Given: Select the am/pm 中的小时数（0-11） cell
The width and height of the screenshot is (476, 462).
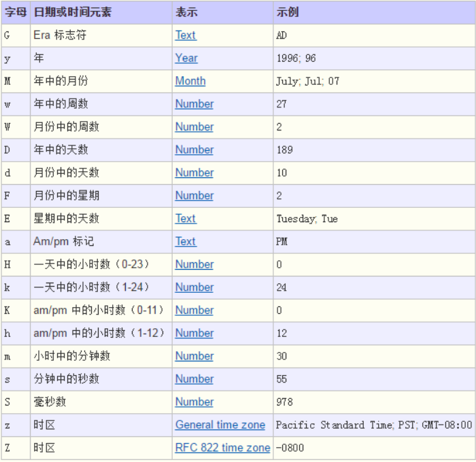Looking at the screenshot, I should (x=101, y=310).
